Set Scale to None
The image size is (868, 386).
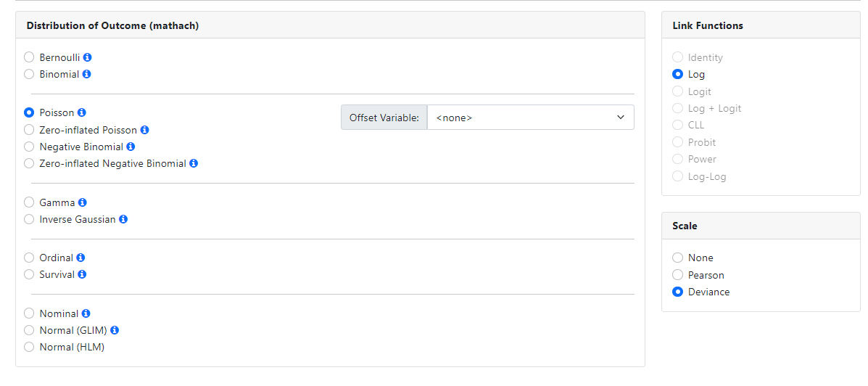pyautogui.click(x=677, y=258)
